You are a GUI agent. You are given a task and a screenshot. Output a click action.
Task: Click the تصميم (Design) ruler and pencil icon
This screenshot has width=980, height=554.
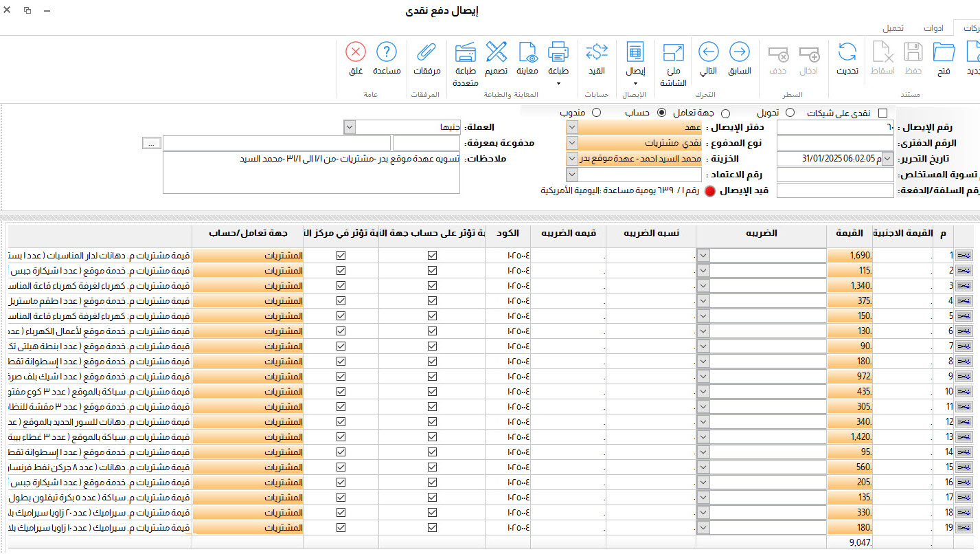click(x=496, y=52)
